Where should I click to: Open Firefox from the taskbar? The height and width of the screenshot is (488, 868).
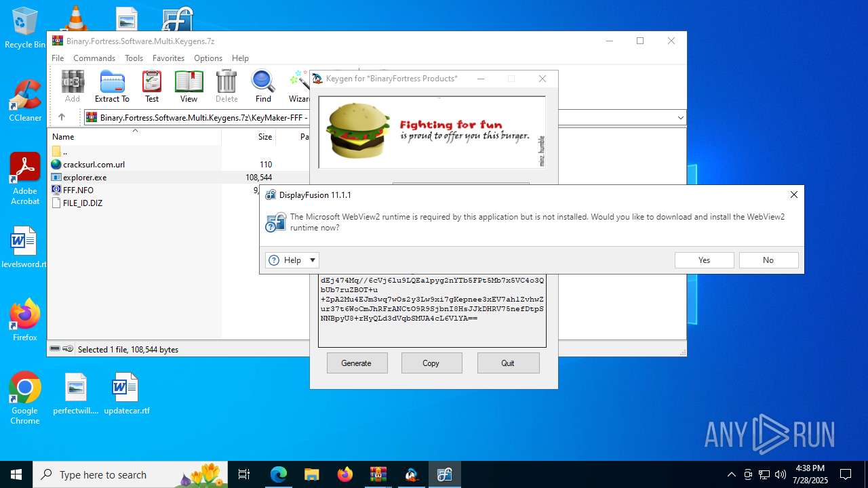point(344,474)
